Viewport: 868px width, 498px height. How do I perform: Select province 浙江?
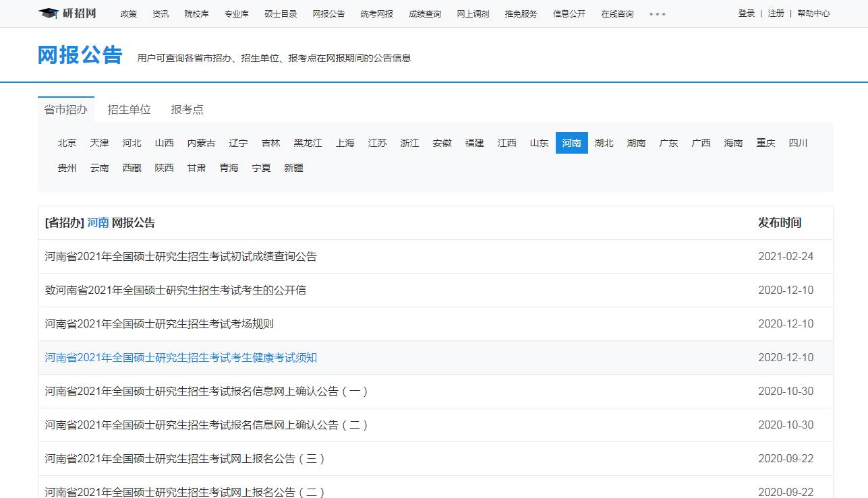[x=409, y=143]
